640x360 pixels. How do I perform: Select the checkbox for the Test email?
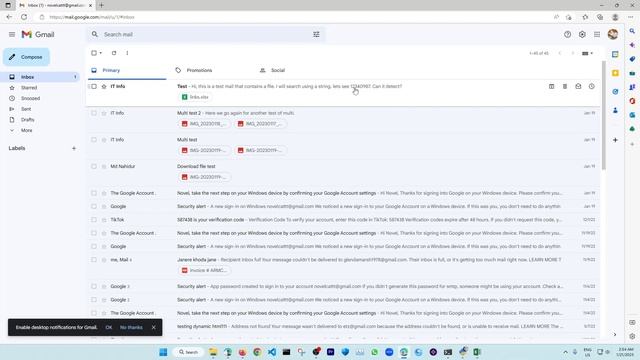tap(94, 87)
